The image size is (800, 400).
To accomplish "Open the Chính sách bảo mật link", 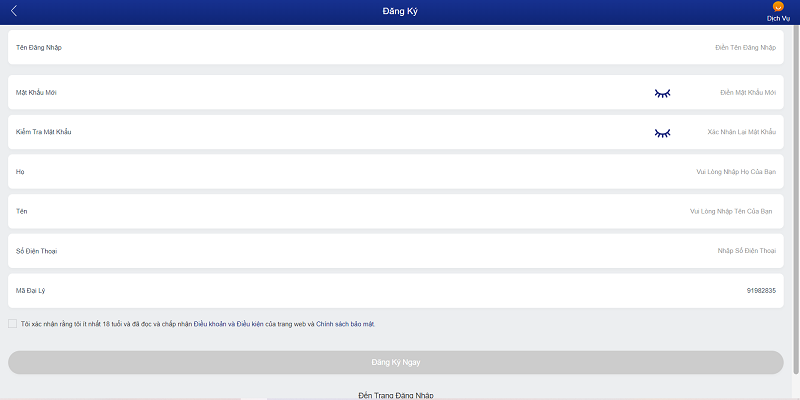I will coord(346,324).
